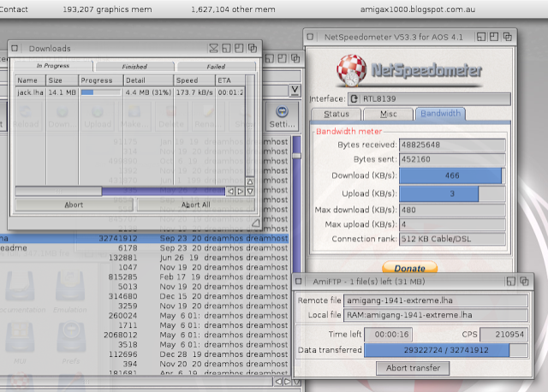Switch to In Progress tab in Downloads

pyautogui.click(x=53, y=66)
